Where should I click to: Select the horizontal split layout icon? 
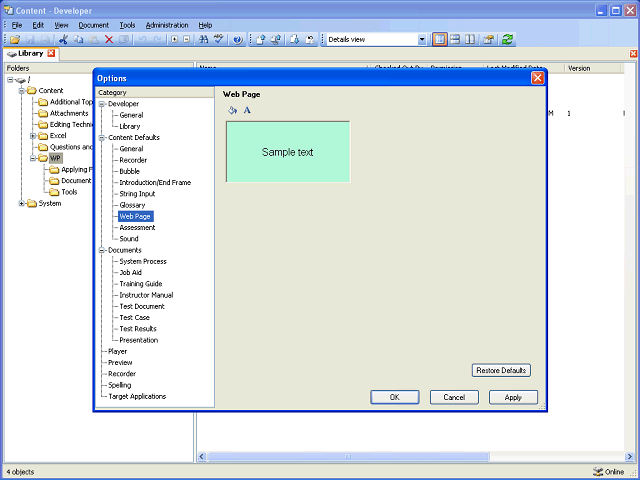pos(455,40)
